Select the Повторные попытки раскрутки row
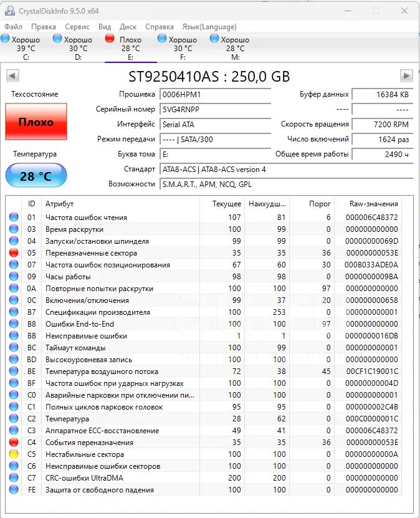The height and width of the screenshot is (518, 420). (x=204, y=289)
